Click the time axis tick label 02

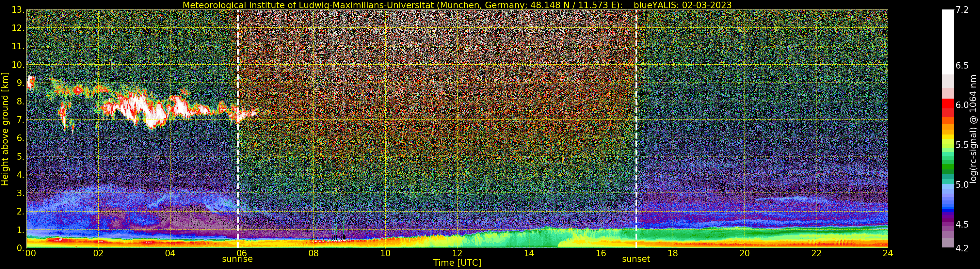tap(98, 253)
